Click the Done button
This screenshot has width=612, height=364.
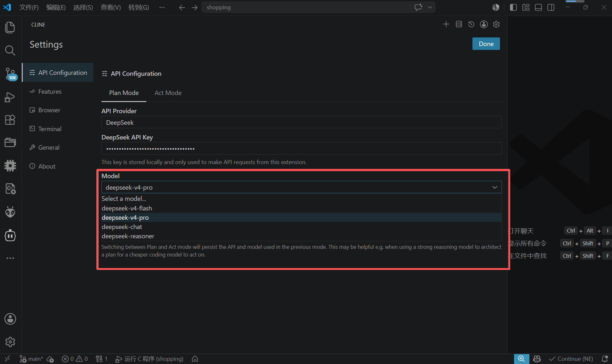tap(486, 44)
